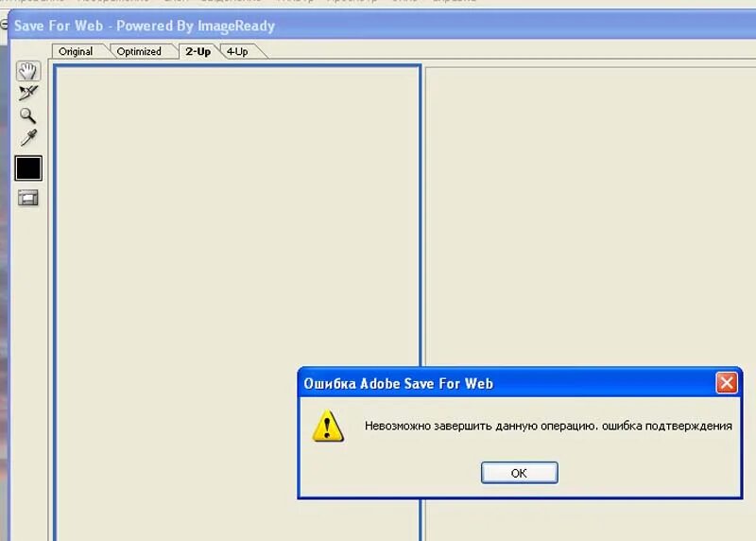Open the black eyedropper color swatch
The width and height of the screenshot is (756, 541).
pyautogui.click(x=28, y=168)
